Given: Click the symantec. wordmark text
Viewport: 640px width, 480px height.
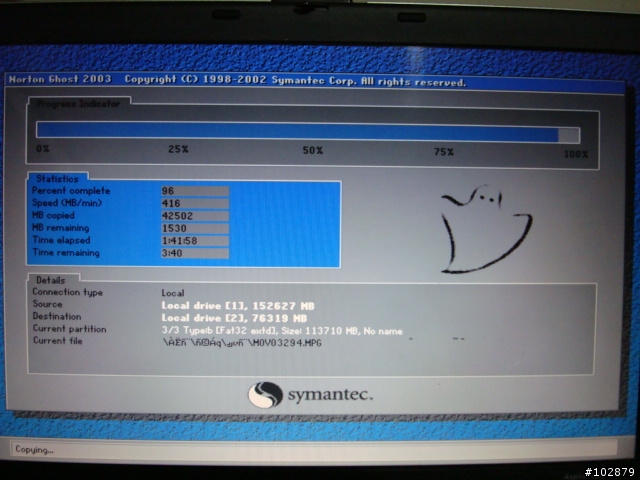Looking at the screenshot, I should (x=330, y=395).
